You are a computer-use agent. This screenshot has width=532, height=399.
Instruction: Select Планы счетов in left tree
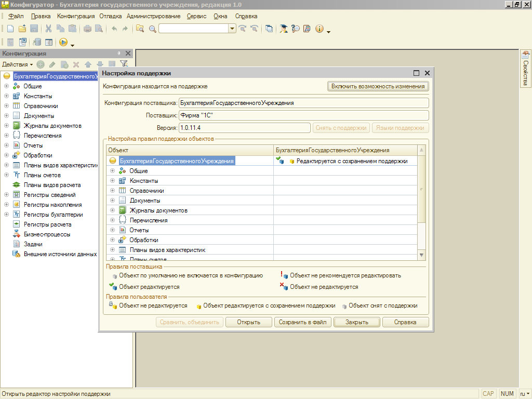[42, 175]
